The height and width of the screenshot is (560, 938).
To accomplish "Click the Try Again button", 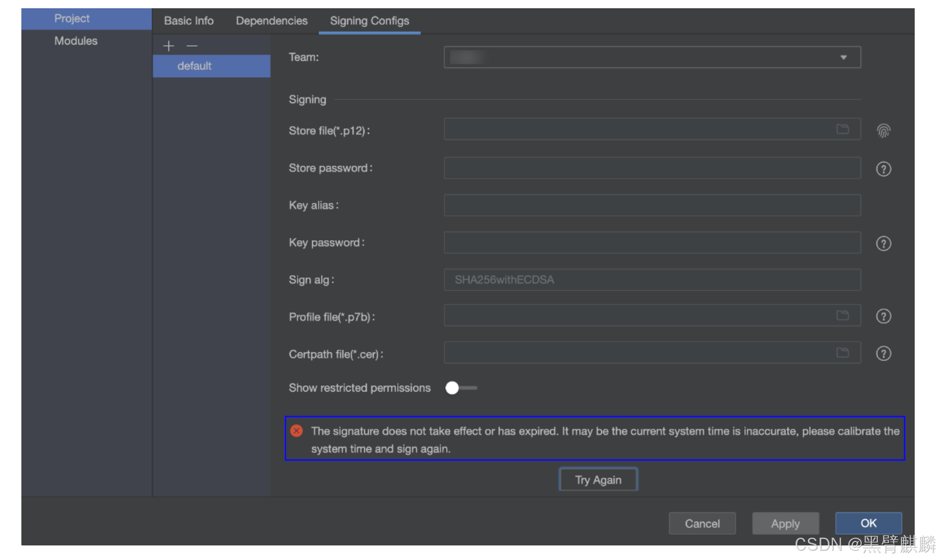I will [x=598, y=480].
